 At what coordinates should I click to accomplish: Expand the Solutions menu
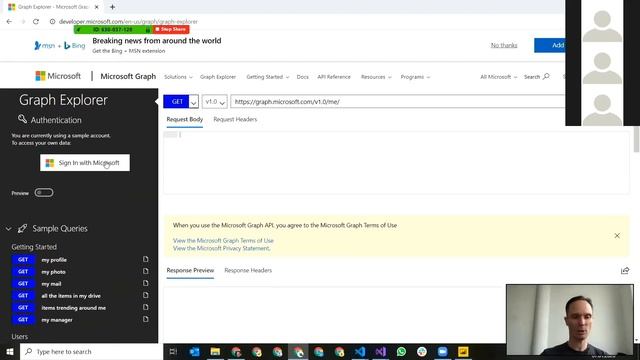(178, 77)
